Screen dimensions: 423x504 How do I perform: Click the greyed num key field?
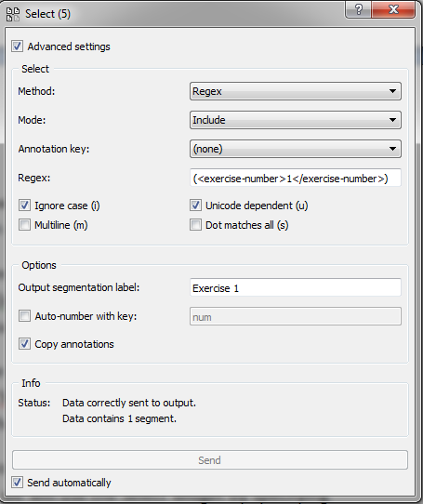coord(295,316)
